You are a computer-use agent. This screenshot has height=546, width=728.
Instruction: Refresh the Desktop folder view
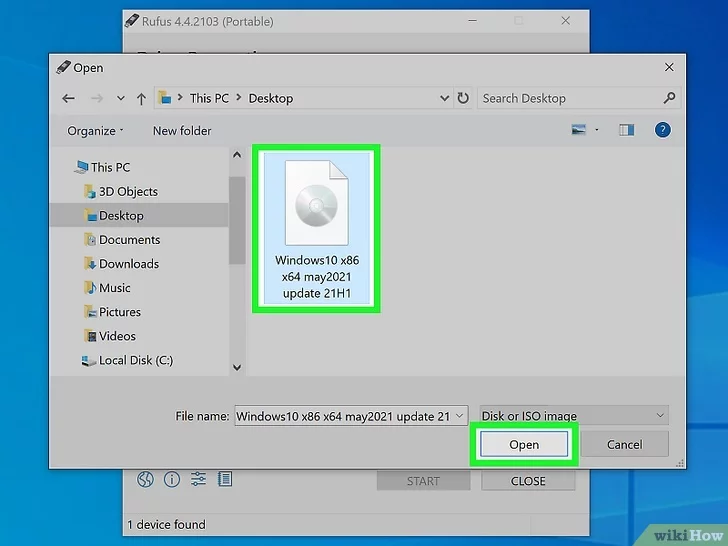(463, 98)
